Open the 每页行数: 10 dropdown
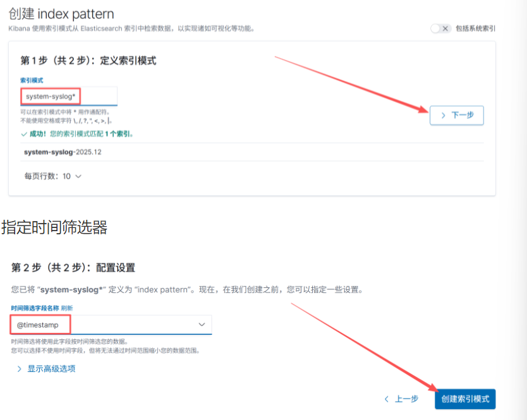Viewport: 527px width, 420px height. (52, 176)
